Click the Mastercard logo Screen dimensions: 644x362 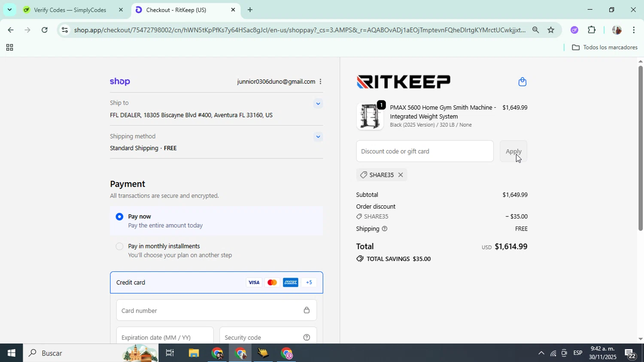(272, 283)
